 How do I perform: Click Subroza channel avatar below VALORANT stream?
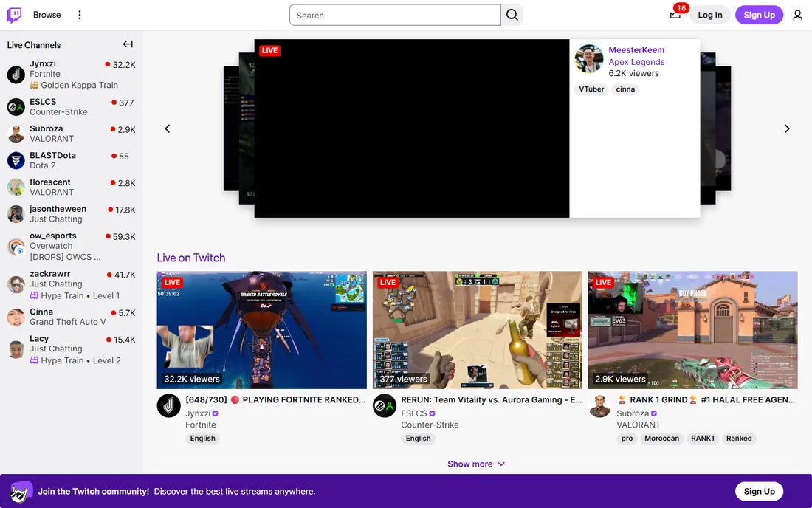coord(599,406)
